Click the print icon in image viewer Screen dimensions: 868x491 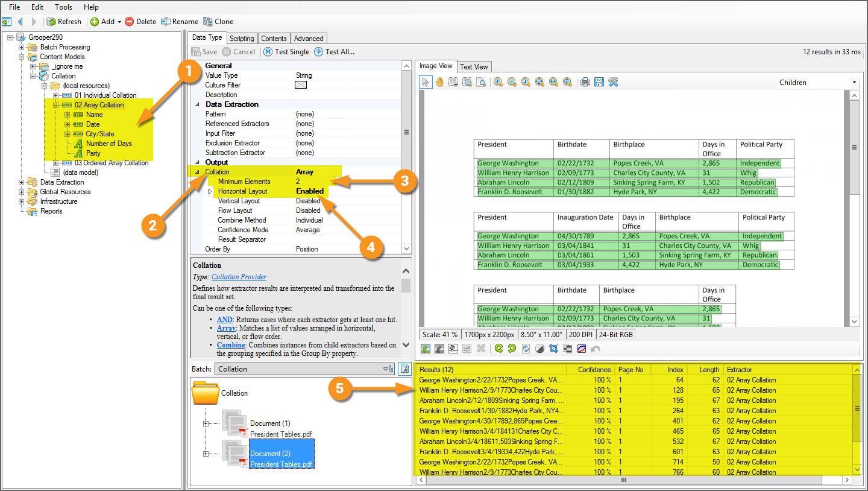tap(585, 82)
